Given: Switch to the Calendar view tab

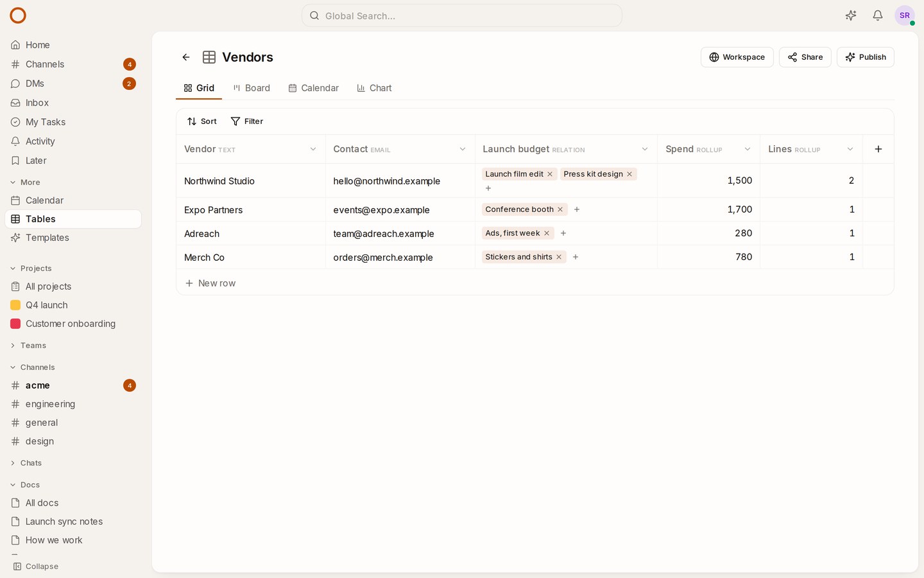Looking at the screenshot, I should (x=314, y=88).
